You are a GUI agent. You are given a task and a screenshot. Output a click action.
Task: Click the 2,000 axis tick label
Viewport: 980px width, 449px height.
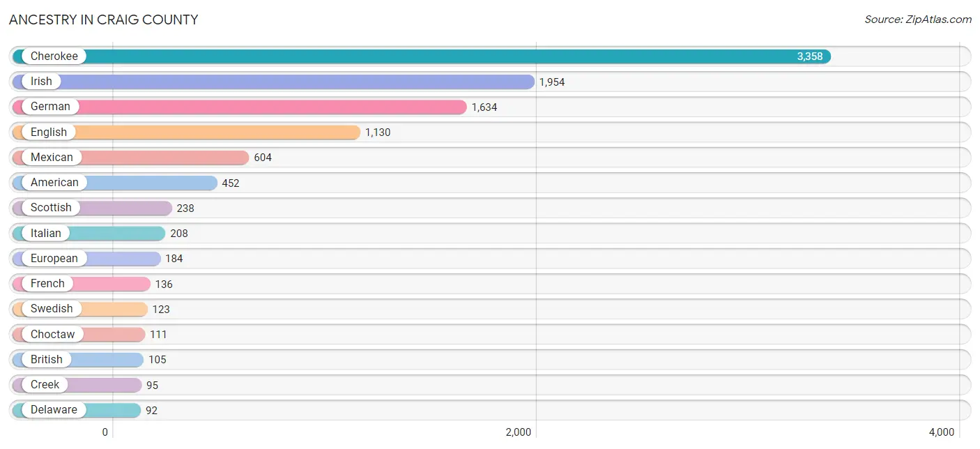coord(519,432)
